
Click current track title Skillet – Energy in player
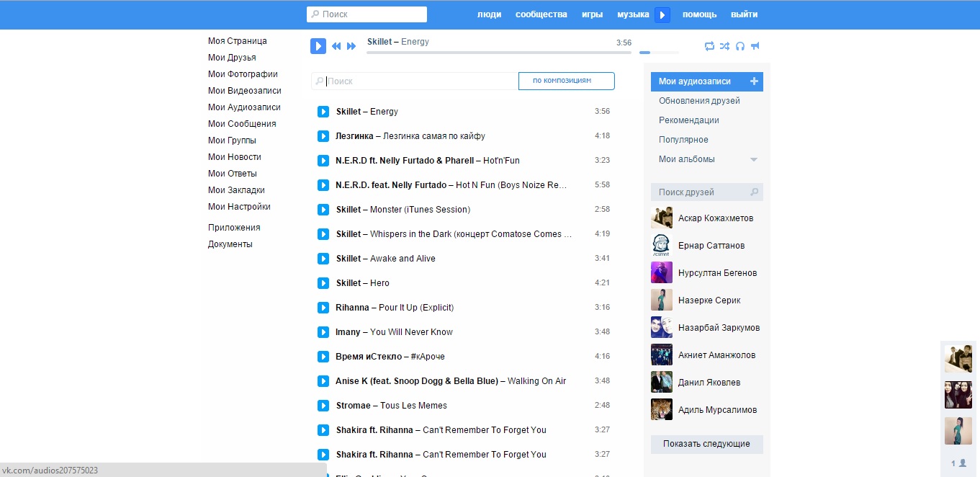coord(397,42)
